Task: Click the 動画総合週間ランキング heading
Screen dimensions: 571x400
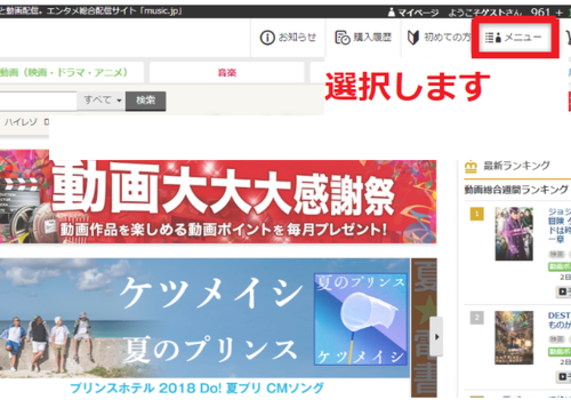Action: pos(516,190)
